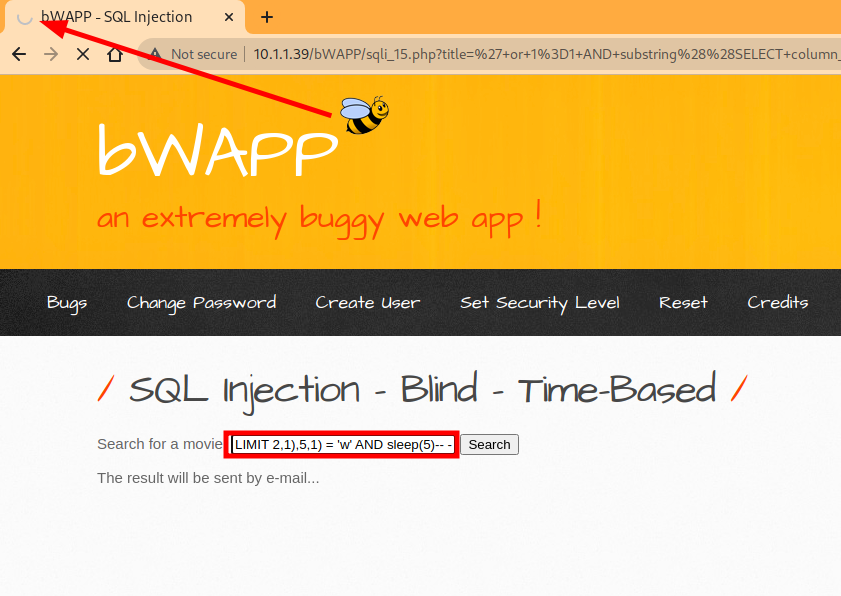
Task: Click the browser forward arrow
Action: (x=51, y=54)
